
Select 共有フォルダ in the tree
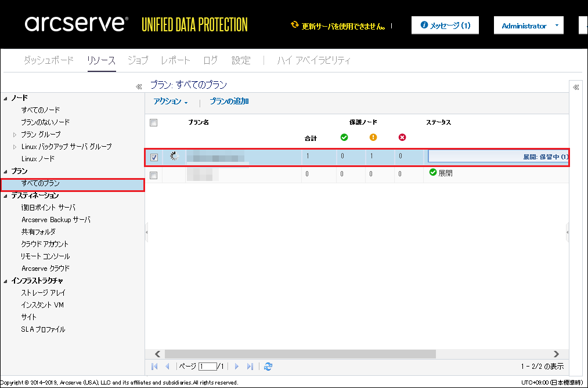click(38, 232)
